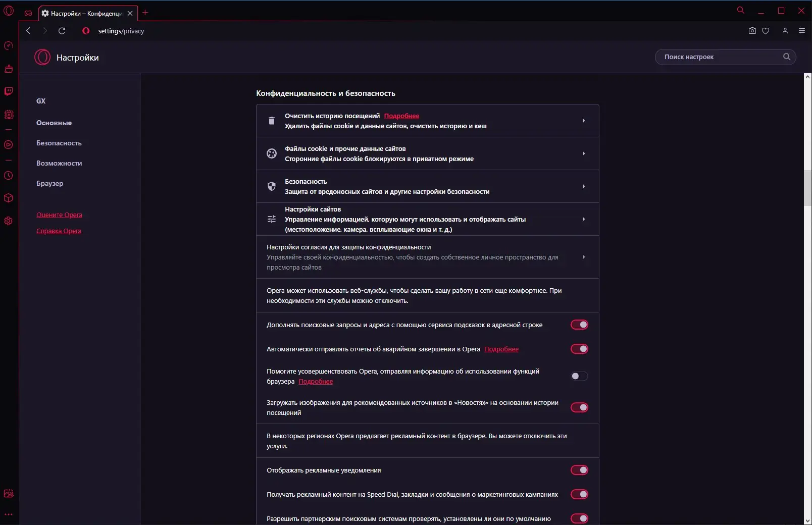Switch to the Настройки – Конфиденциальность tab

(x=88, y=14)
